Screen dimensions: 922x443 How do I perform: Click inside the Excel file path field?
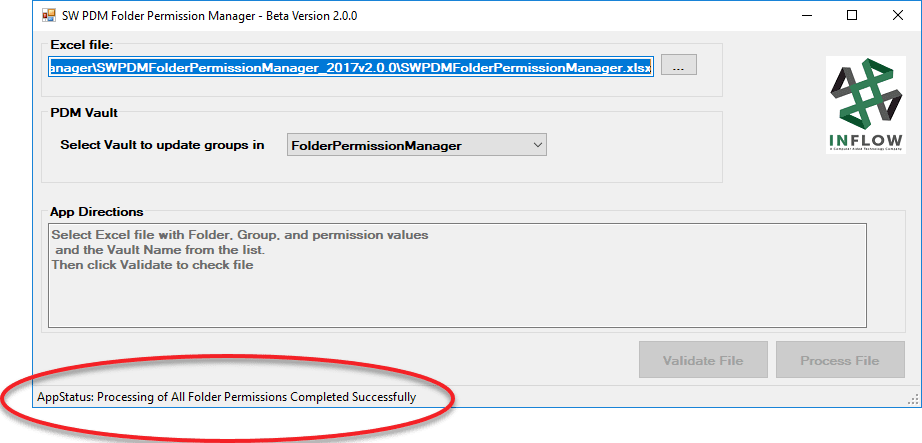click(350, 68)
